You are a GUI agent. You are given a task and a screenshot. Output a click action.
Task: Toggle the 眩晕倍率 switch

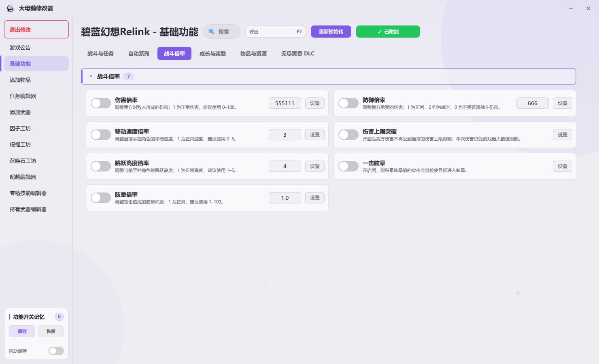point(101,198)
